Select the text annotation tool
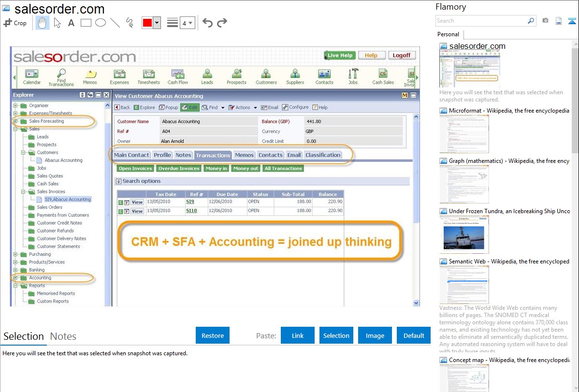The image size is (579, 392). coord(71,23)
